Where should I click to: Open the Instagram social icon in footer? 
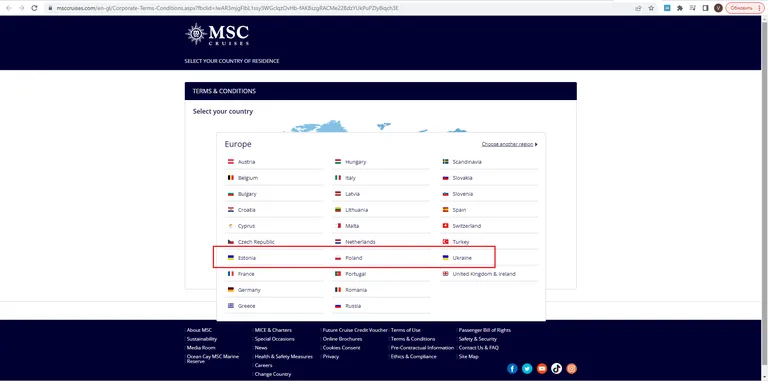pyautogui.click(x=572, y=368)
